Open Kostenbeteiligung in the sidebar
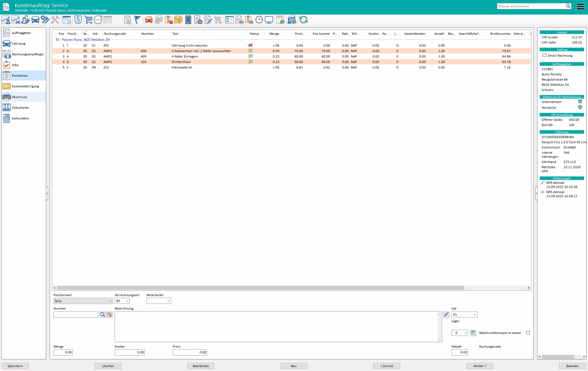The image size is (588, 371). pyautogui.click(x=25, y=86)
